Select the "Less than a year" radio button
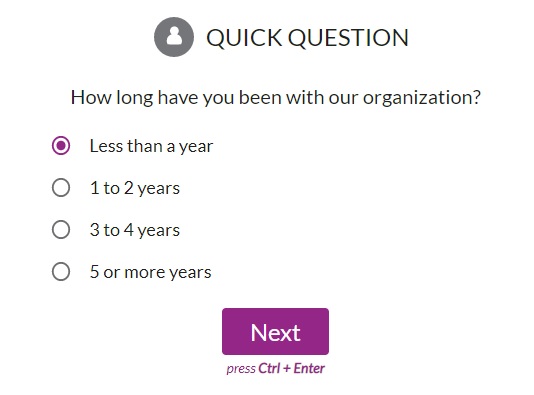The width and height of the screenshot is (534, 395). pyautogui.click(x=61, y=146)
